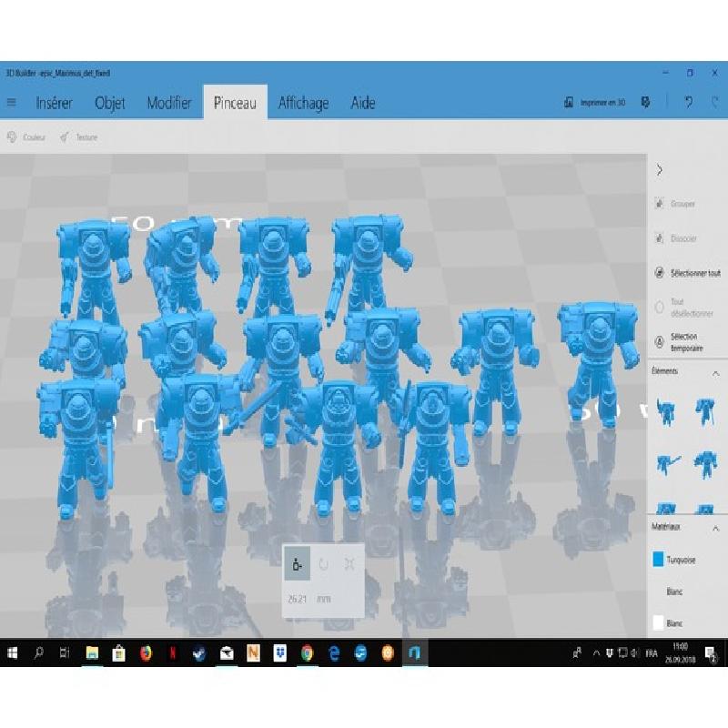Switch to the Affichage tab

pyautogui.click(x=303, y=103)
